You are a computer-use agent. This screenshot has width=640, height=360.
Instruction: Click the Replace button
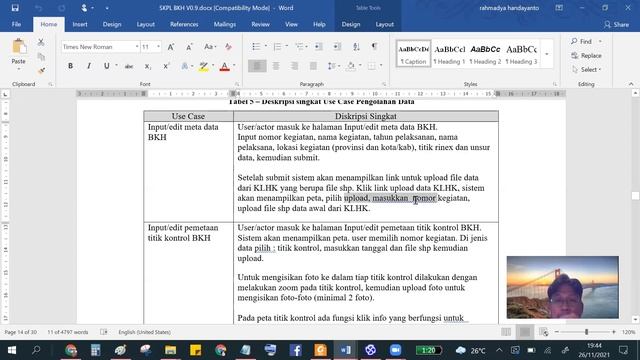click(587, 56)
